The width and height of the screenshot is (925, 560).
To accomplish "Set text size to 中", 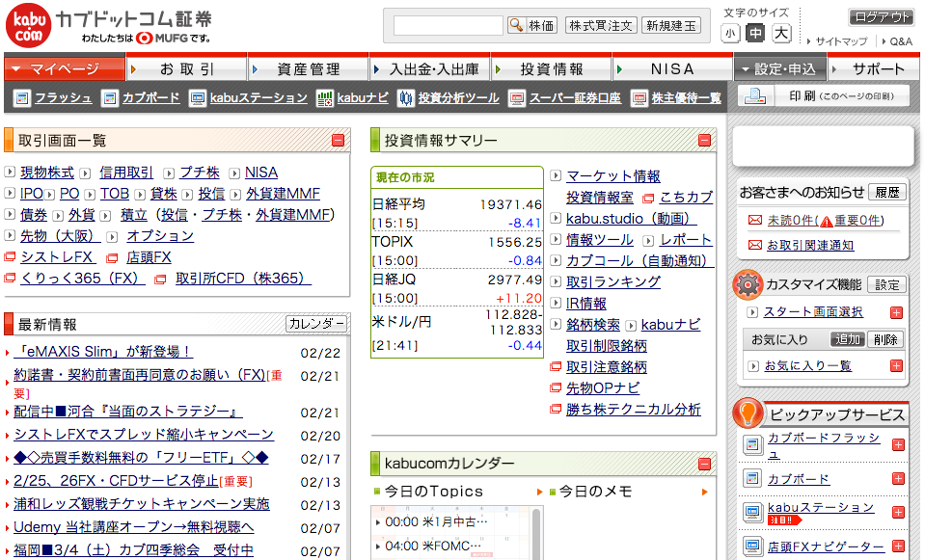I will point(755,33).
